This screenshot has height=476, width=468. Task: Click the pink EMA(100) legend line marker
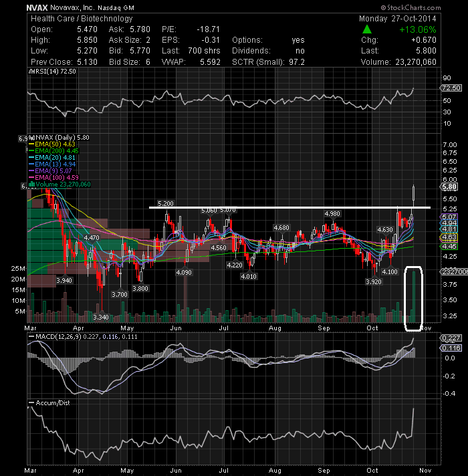point(31,178)
